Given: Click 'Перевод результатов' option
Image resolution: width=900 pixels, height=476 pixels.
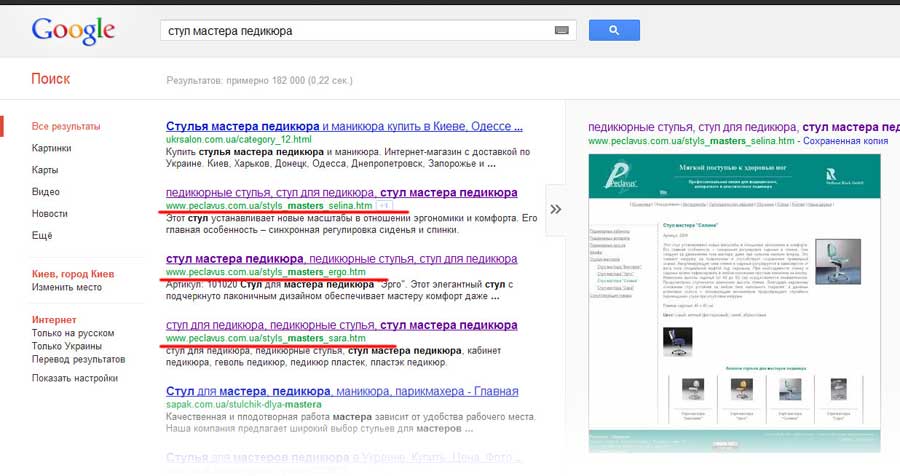Looking at the screenshot, I should coord(78,359).
